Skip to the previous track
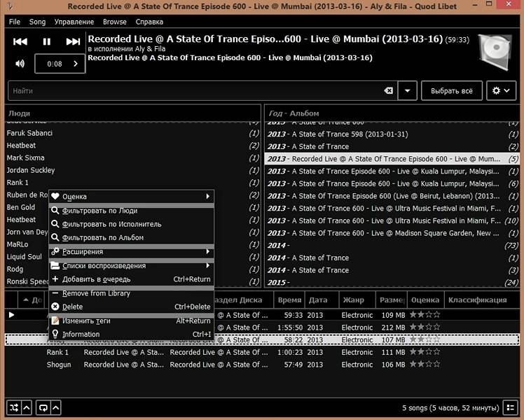Image resolution: width=524 pixels, height=420 pixels. coord(20,42)
